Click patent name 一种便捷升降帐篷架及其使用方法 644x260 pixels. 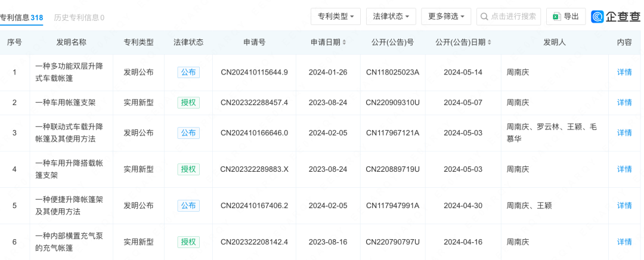[69, 205]
